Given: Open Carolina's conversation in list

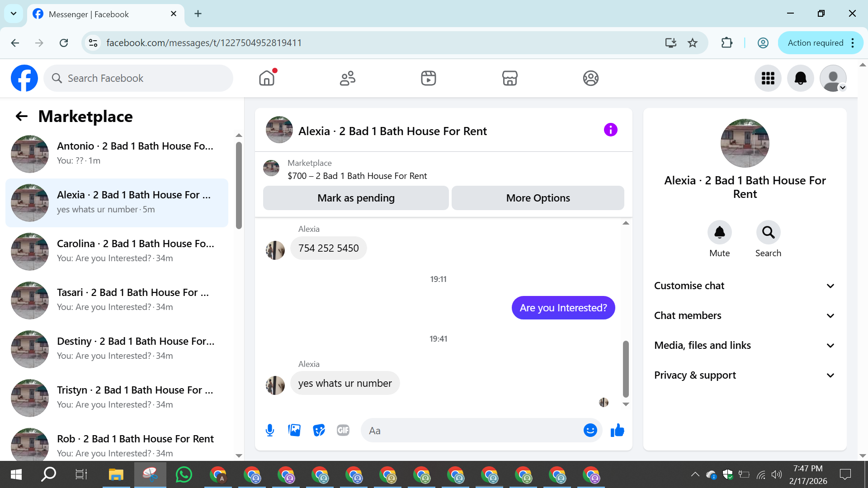Looking at the screenshot, I should pyautogui.click(x=118, y=251).
